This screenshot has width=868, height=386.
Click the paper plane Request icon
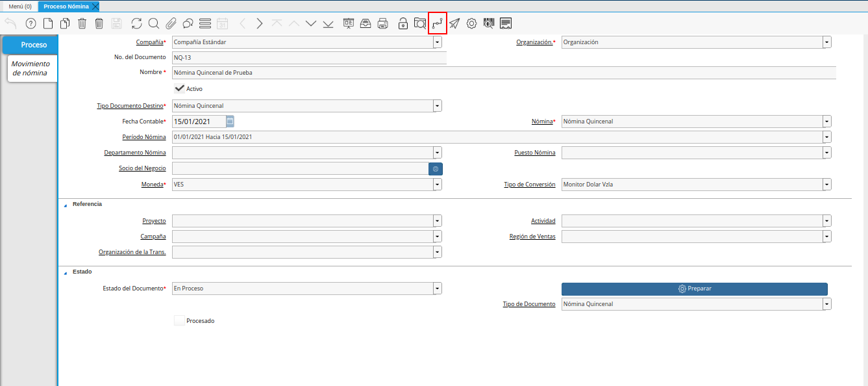pyautogui.click(x=454, y=24)
